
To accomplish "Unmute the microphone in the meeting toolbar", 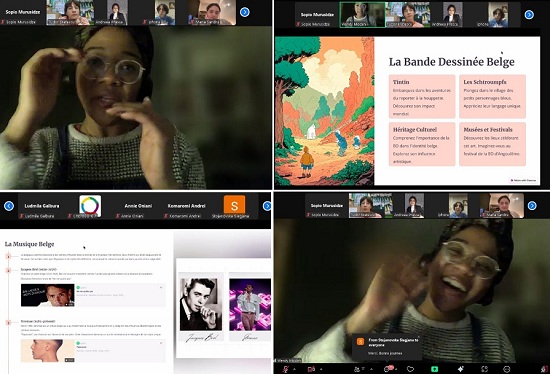I will click(x=286, y=369).
